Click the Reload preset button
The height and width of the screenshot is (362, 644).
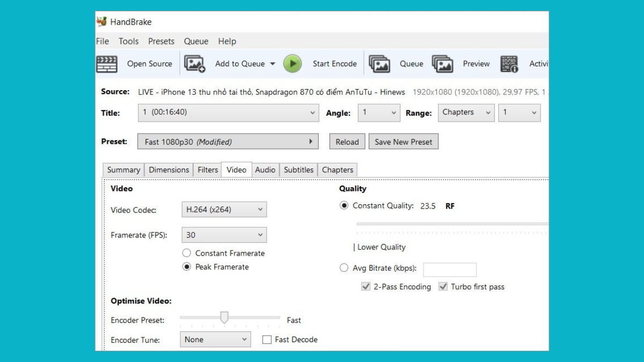pos(347,142)
